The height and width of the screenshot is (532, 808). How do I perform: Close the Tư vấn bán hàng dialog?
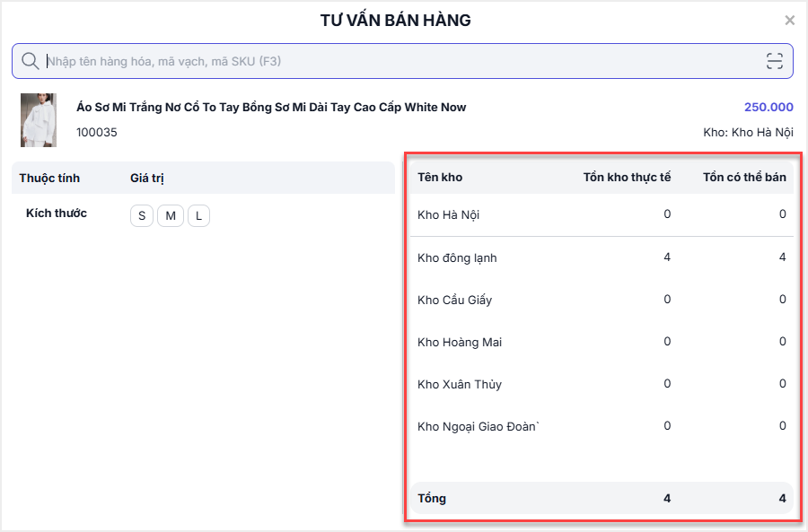click(789, 20)
